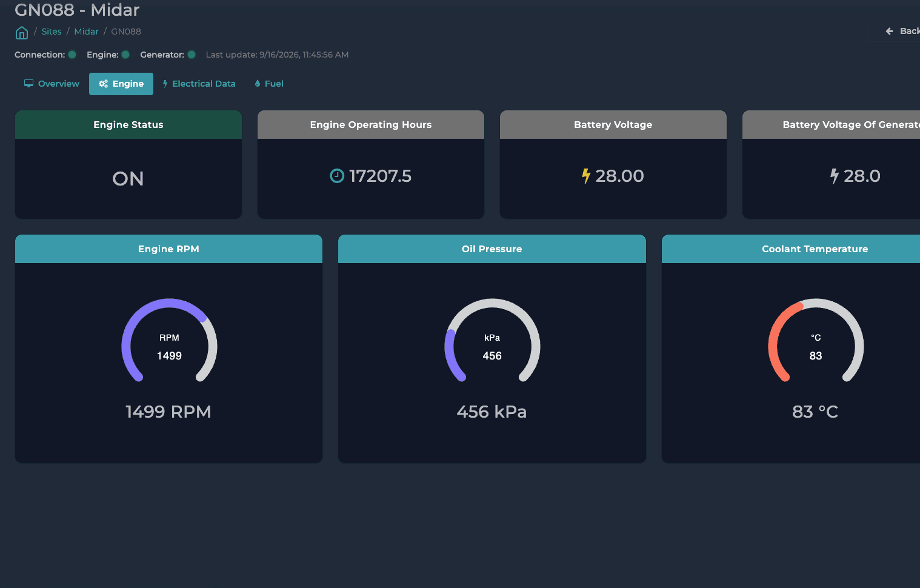Click the ON engine status value
The height and width of the screenshot is (588, 920).
coord(128,179)
